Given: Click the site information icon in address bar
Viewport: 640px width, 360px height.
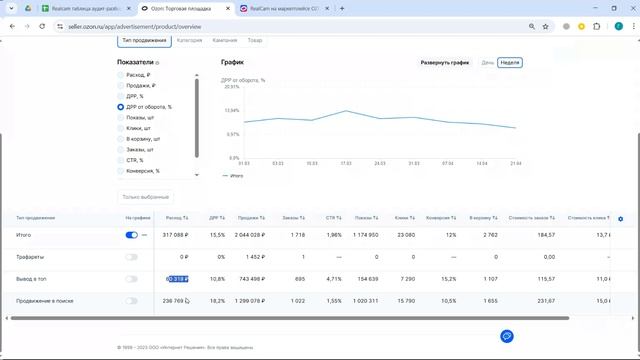Looking at the screenshot, I should (x=60, y=27).
